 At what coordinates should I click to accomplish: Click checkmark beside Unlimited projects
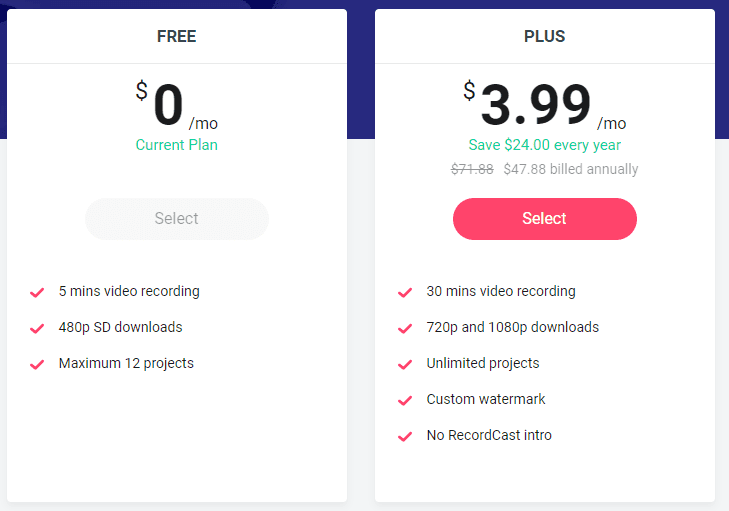(x=405, y=364)
